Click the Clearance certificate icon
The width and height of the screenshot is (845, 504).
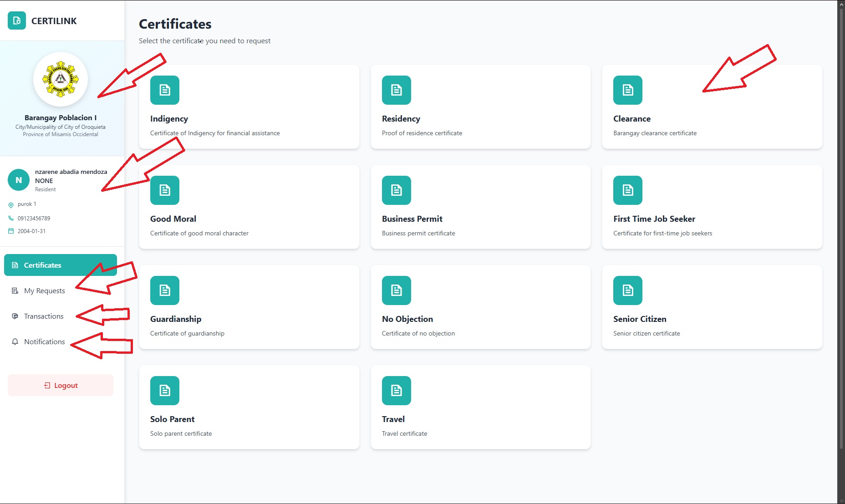[628, 90]
